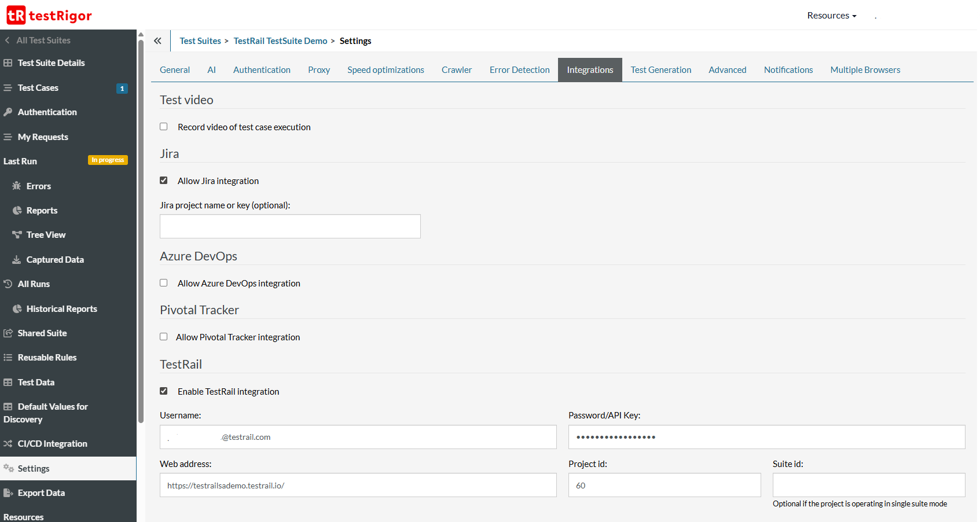Click the Errors bug icon
Image resolution: width=980 pixels, height=522 pixels.
click(x=17, y=186)
